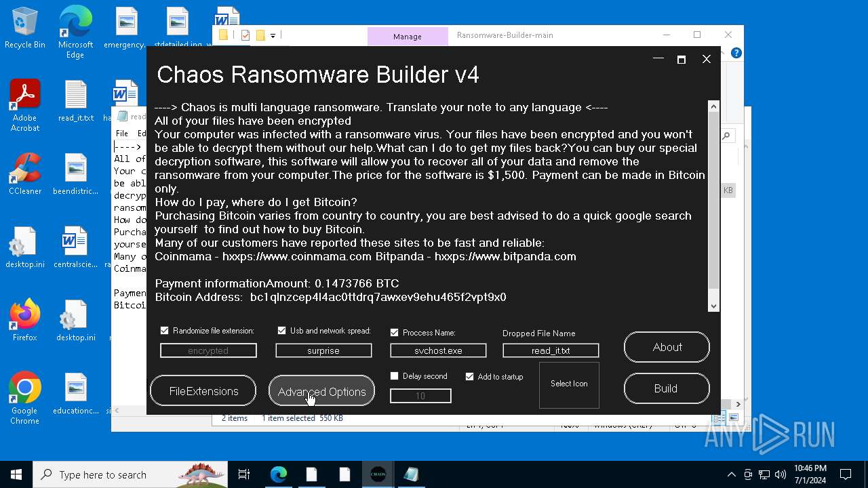Select the emergency image file on desktop
868x488 pixels.
(126, 28)
